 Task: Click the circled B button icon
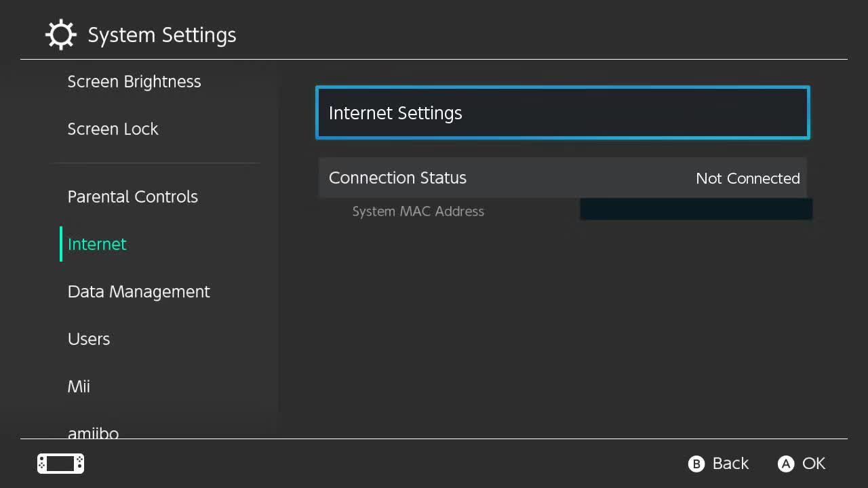click(x=696, y=464)
